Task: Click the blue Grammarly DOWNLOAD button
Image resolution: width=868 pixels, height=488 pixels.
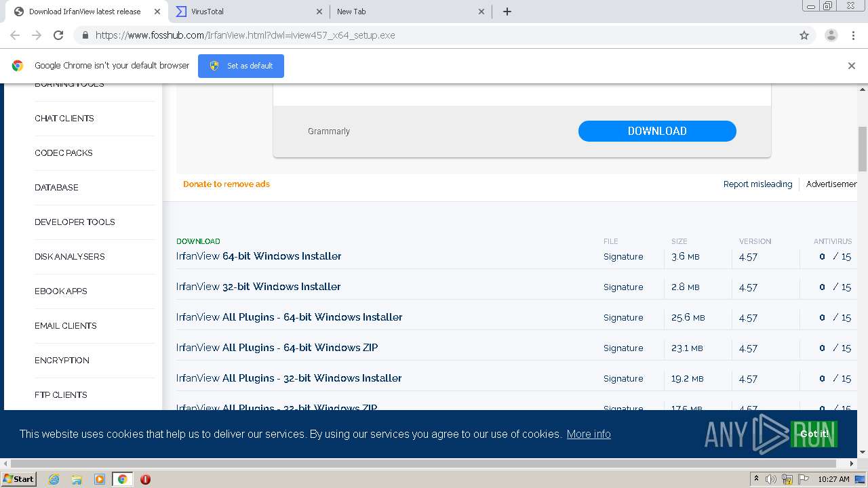Action: (x=657, y=131)
